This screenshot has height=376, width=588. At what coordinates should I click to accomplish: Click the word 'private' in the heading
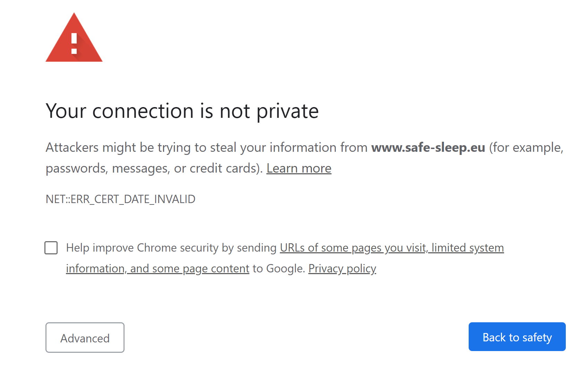[x=287, y=112]
